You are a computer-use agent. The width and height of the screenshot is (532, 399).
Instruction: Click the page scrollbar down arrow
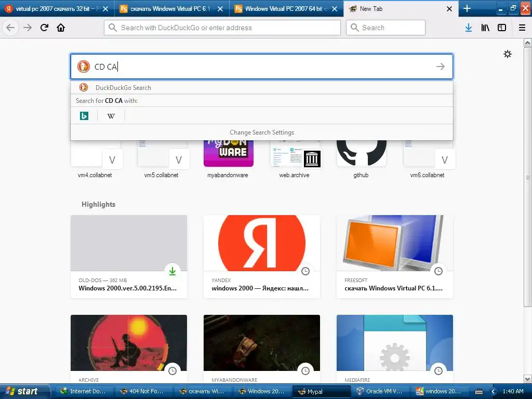pos(528,379)
